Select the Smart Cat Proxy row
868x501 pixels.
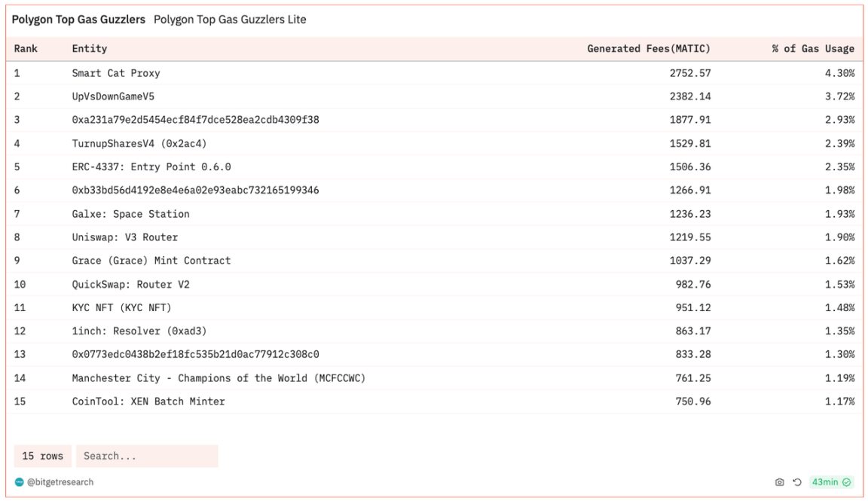(x=116, y=73)
